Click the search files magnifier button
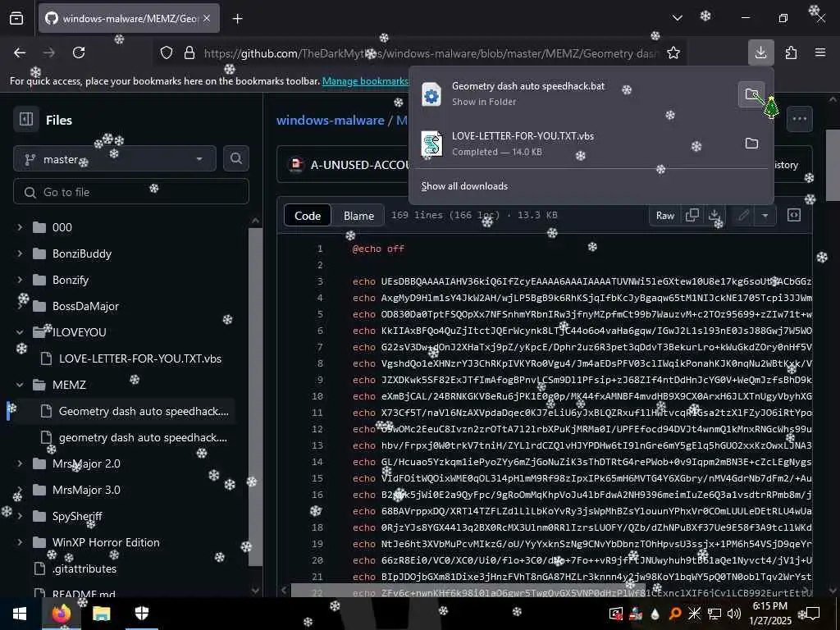Viewport: 840px width, 630px height. pos(236,159)
